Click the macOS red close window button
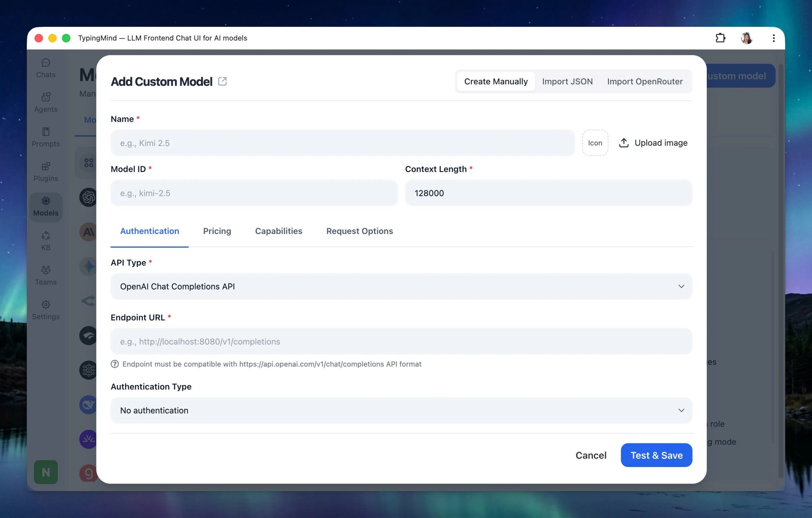The image size is (812, 518). [x=39, y=38]
